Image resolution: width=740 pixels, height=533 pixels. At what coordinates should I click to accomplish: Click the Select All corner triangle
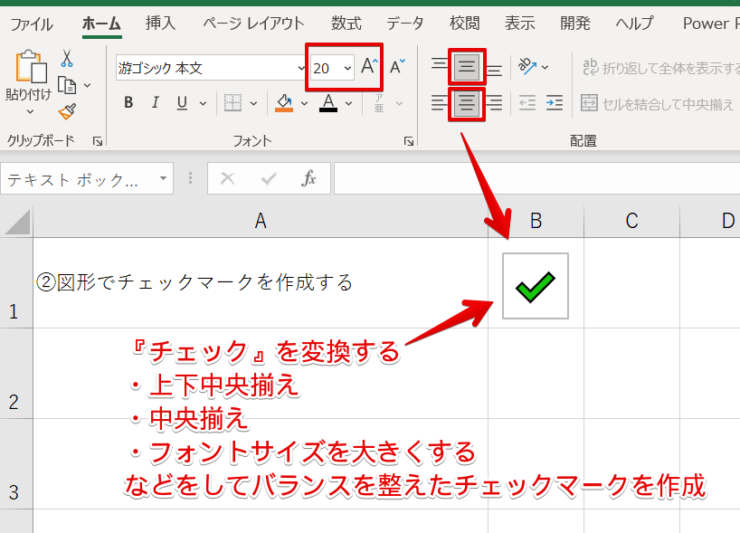tap(17, 222)
